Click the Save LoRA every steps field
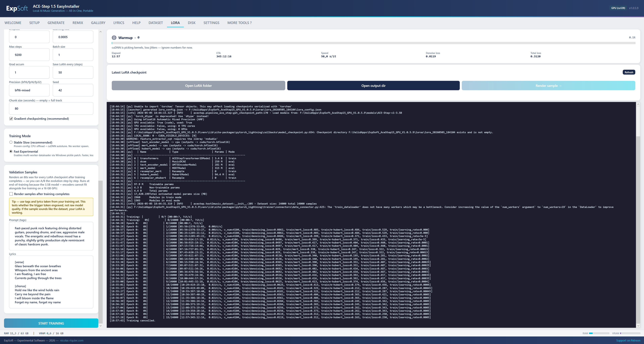Image resolution: width=644 pixels, height=344 pixels. 73,73
